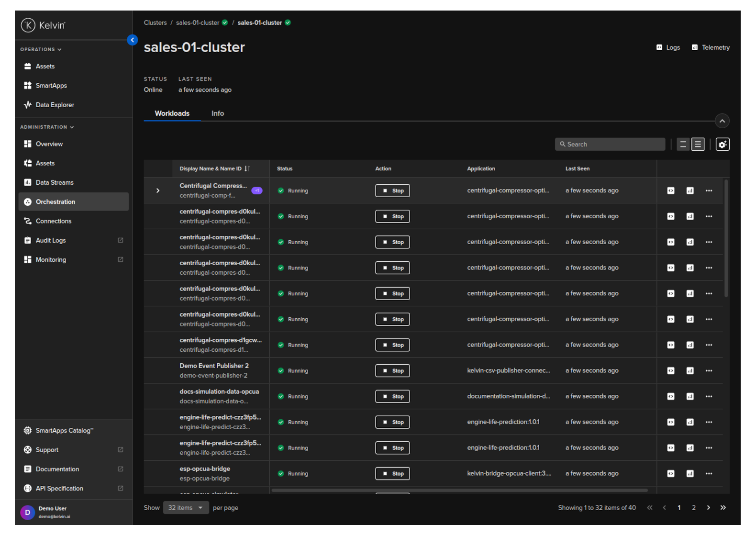Open logs icon for esp-opcua-bridge row
756x536 pixels.
coord(670,473)
